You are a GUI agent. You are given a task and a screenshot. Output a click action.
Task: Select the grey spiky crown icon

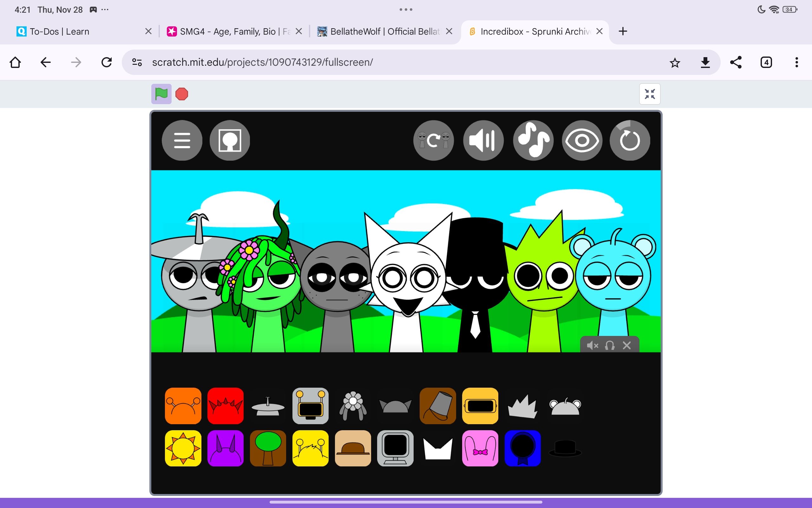pos(522,406)
